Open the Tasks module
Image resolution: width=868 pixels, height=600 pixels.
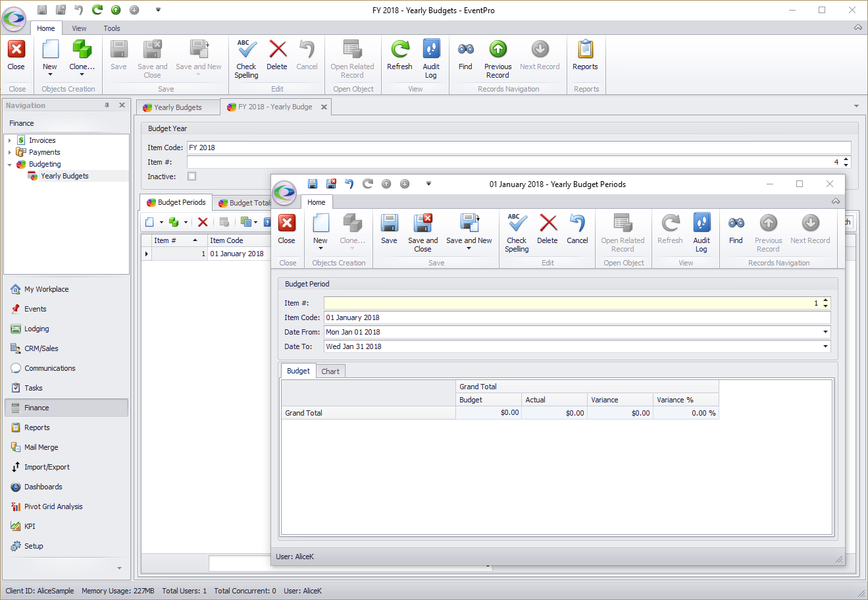point(34,388)
